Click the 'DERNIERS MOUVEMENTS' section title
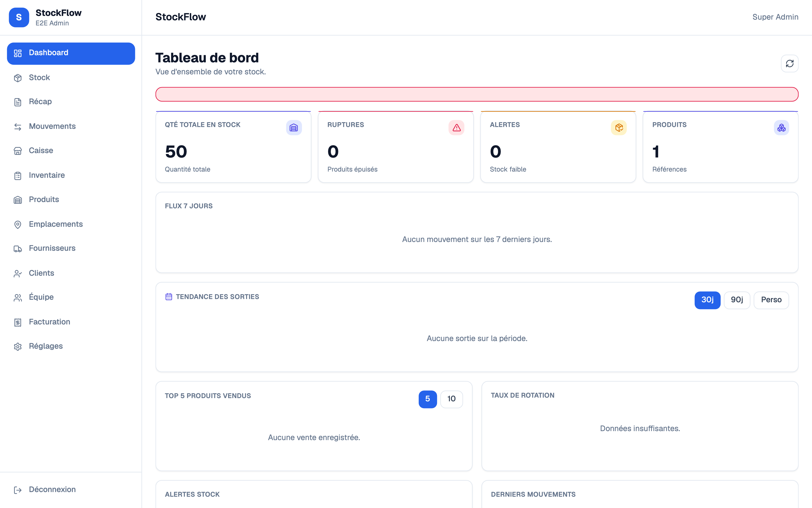The height and width of the screenshot is (508, 812). tap(533, 495)
